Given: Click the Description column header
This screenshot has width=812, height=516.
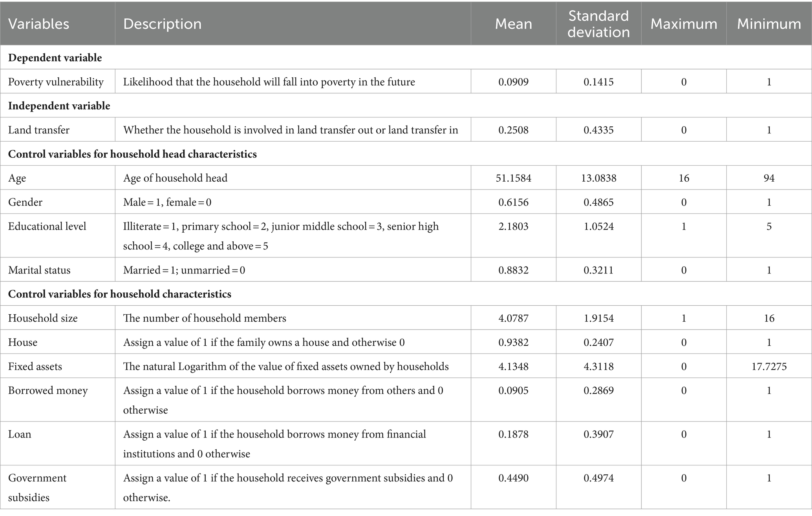Looking at the screenshot, I should pos(162,24).
